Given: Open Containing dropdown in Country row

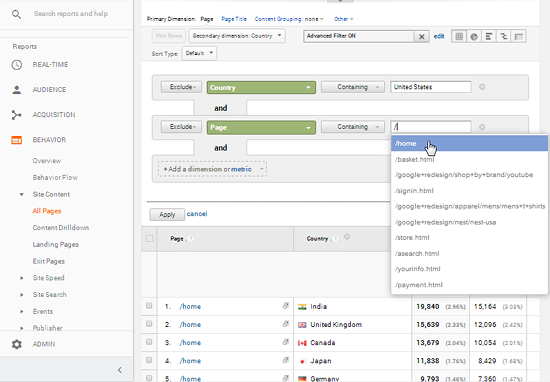Looking at the screenshot, I should tap(353, 87).
